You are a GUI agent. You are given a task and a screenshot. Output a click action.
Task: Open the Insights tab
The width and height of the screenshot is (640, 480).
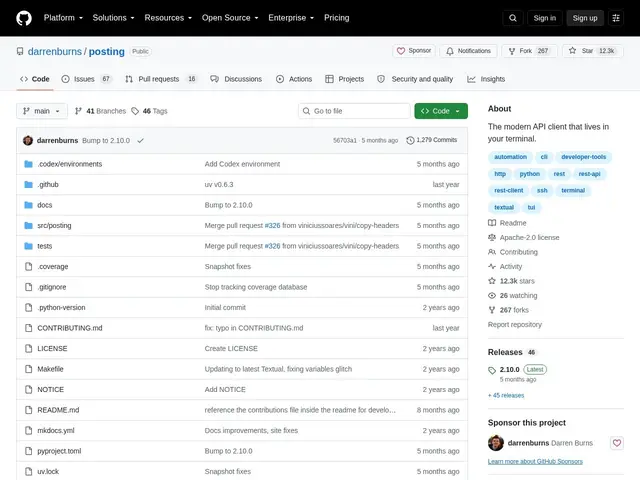tap(486, 79)
